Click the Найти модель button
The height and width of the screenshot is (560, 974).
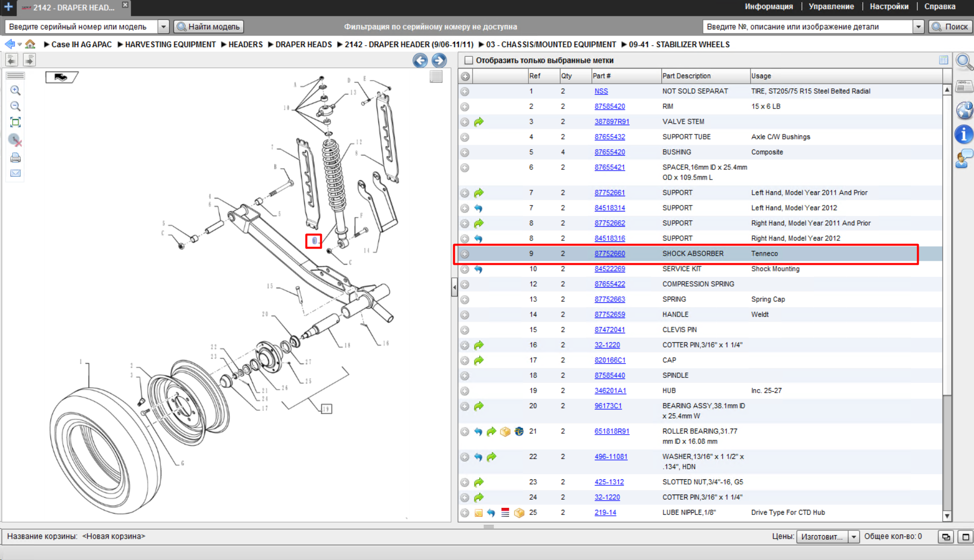(x=209, y=26)
